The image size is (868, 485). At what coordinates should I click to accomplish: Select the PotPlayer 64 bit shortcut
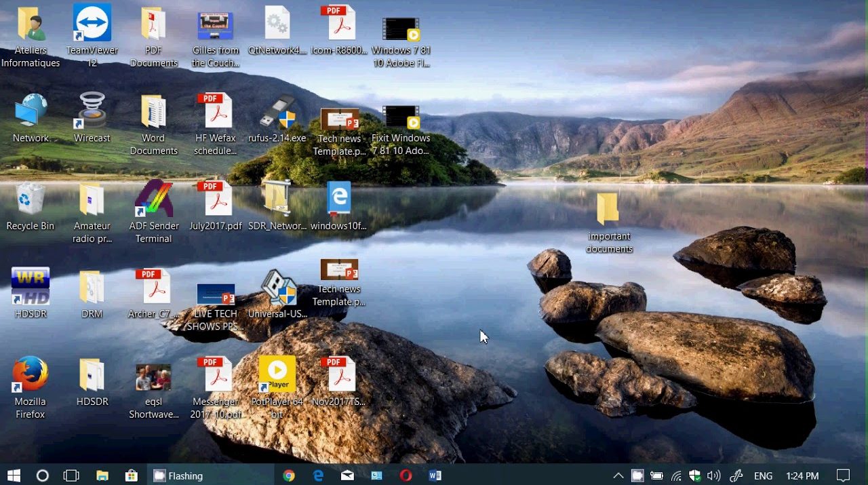(x=277, y=376)
